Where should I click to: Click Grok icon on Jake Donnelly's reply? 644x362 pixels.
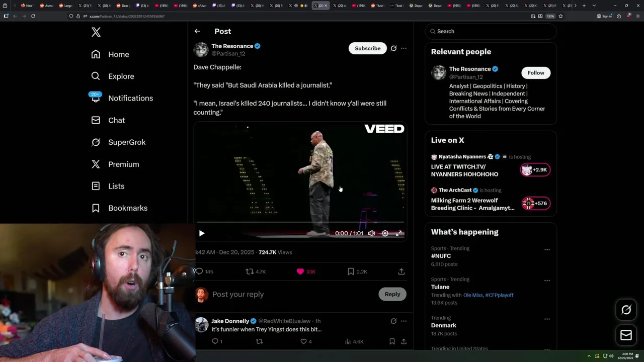(393, 321)
